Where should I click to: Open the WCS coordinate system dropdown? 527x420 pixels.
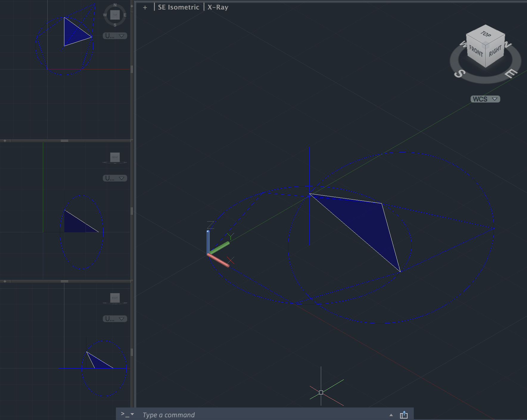(x=485, y=99)
